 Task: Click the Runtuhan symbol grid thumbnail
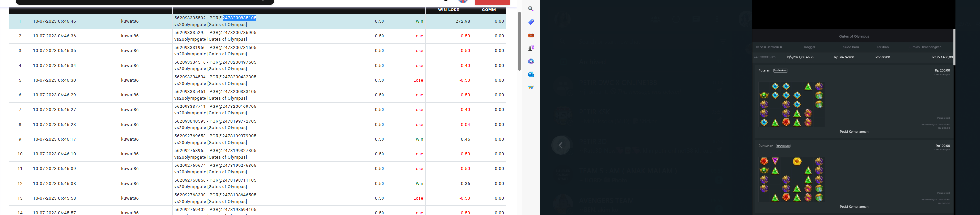point(791,179)
